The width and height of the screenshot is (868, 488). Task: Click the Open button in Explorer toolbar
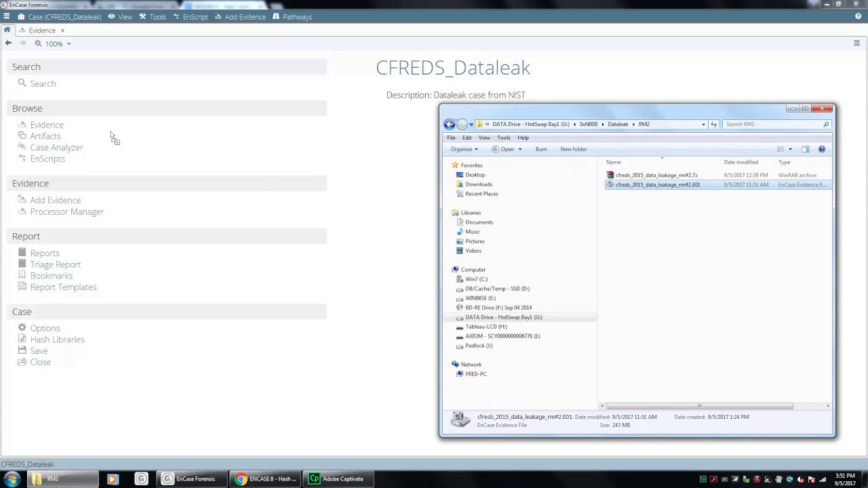click(503, 149)
